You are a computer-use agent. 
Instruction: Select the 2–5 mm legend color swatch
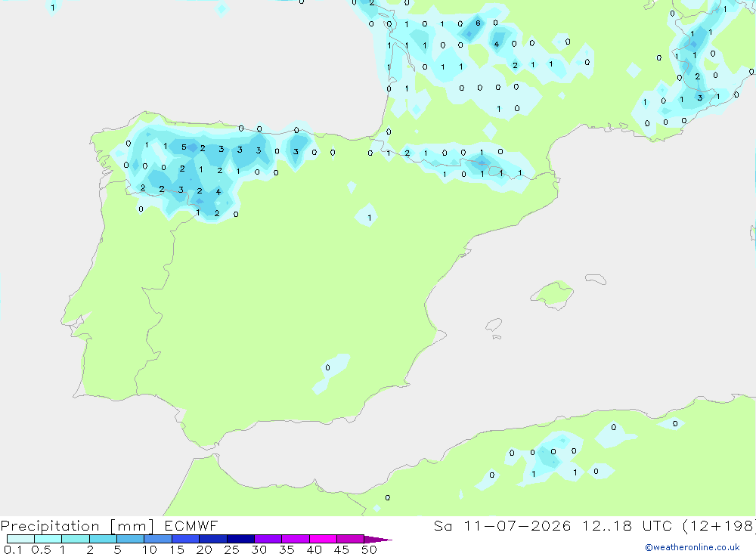[x=103, y=539]
